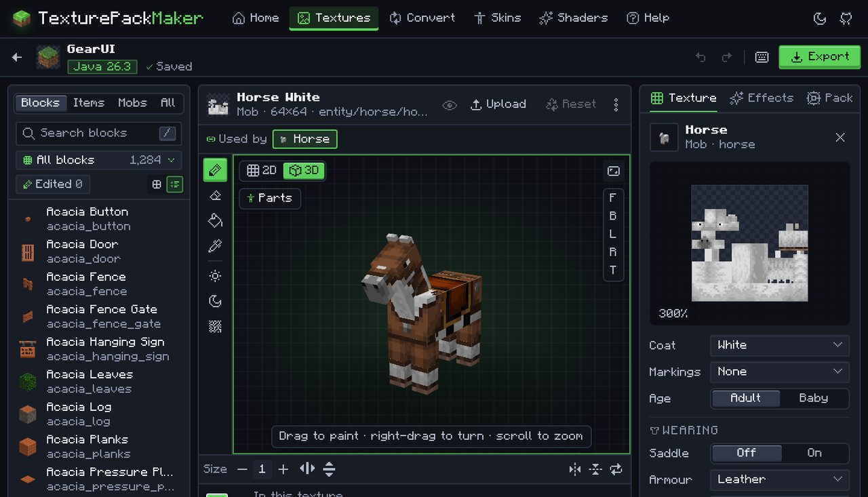Open the Coat dropdown showing White

click(x=780, y=345)
